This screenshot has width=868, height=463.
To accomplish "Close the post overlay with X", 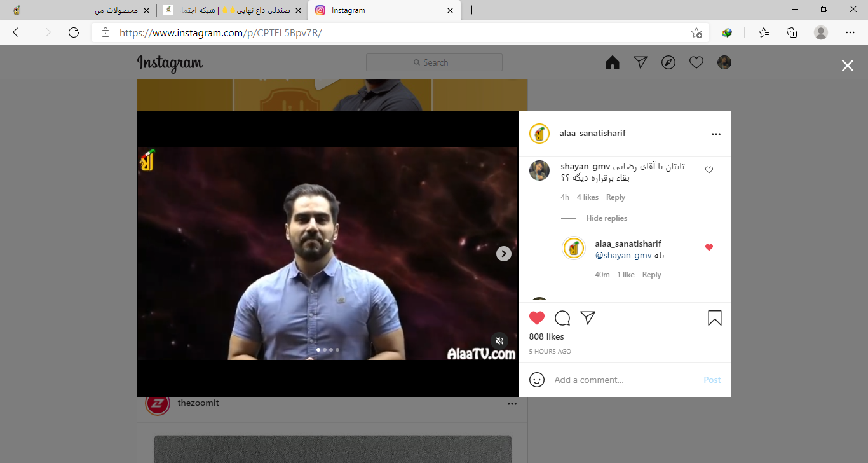I will click(848, 66).
